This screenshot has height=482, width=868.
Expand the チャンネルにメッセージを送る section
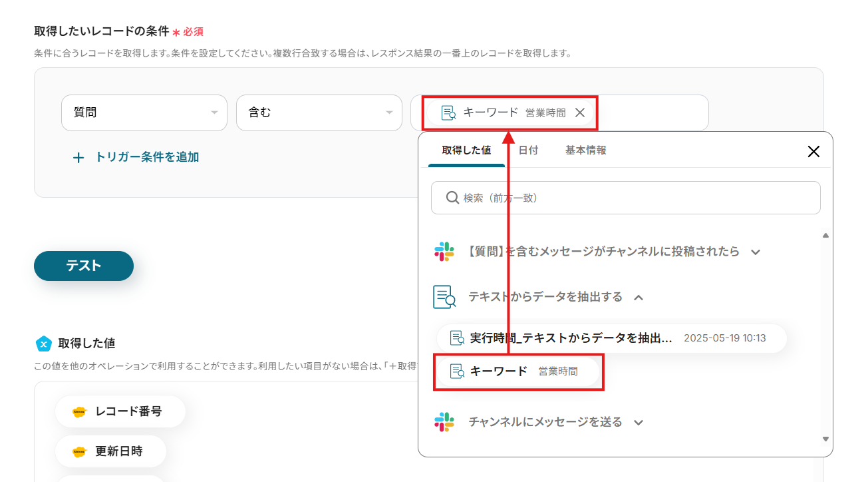(639, 423)
